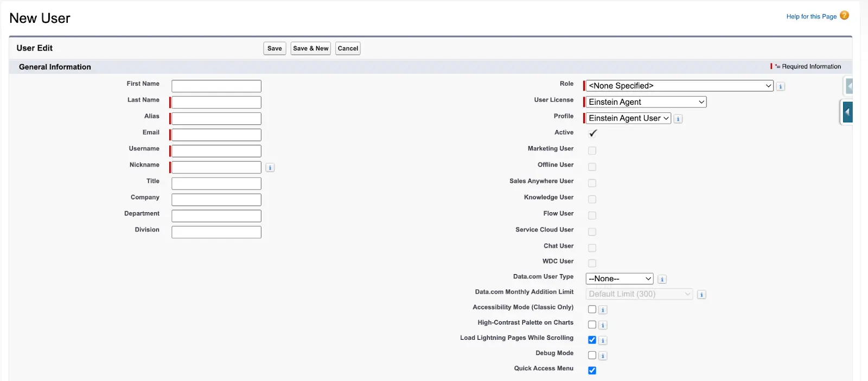The width and height of the screenshot is (868, 381).
Task: Click the User Edit heading text
Action: 34,48
